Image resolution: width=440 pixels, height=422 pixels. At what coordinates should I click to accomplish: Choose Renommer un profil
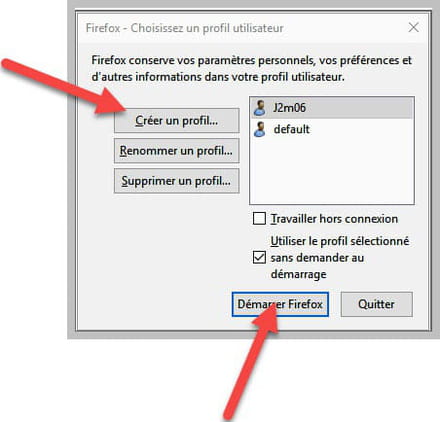pos(177,151)
